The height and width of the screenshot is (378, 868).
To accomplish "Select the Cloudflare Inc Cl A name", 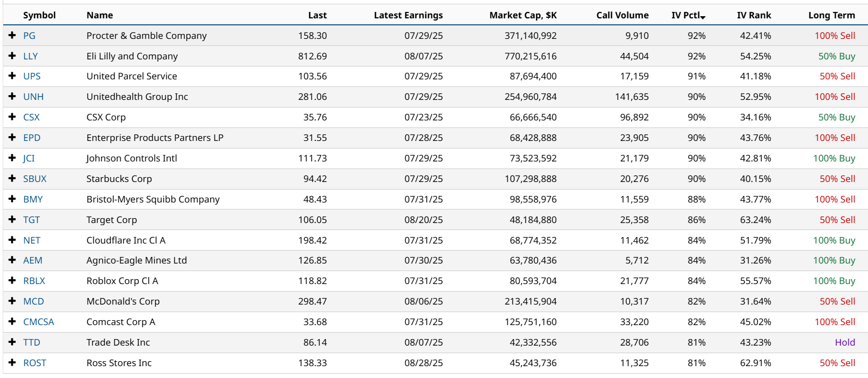I will coord(126,240).
